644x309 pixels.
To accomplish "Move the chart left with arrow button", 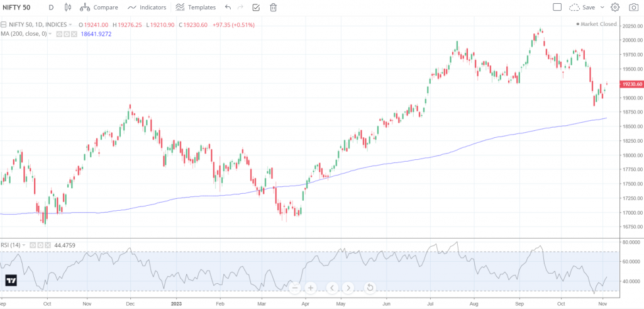I will pos(332,288).
